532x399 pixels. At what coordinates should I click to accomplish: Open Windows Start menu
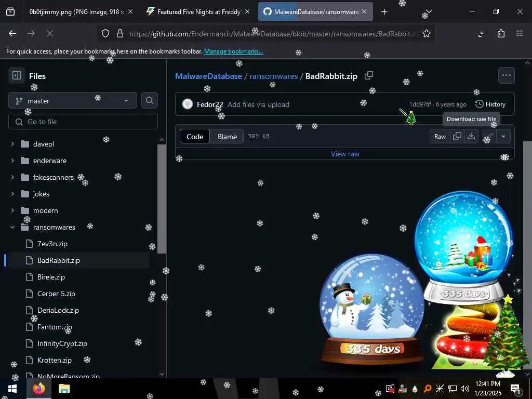(x=12, y=389)
